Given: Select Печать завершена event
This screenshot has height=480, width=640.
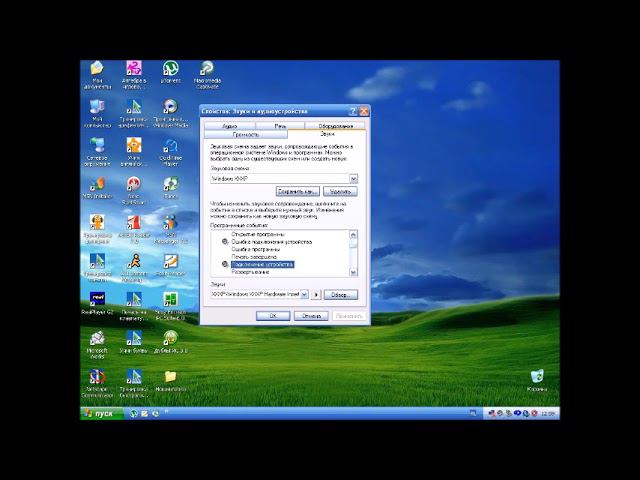Looking at the screenshot, I should 254,257.
